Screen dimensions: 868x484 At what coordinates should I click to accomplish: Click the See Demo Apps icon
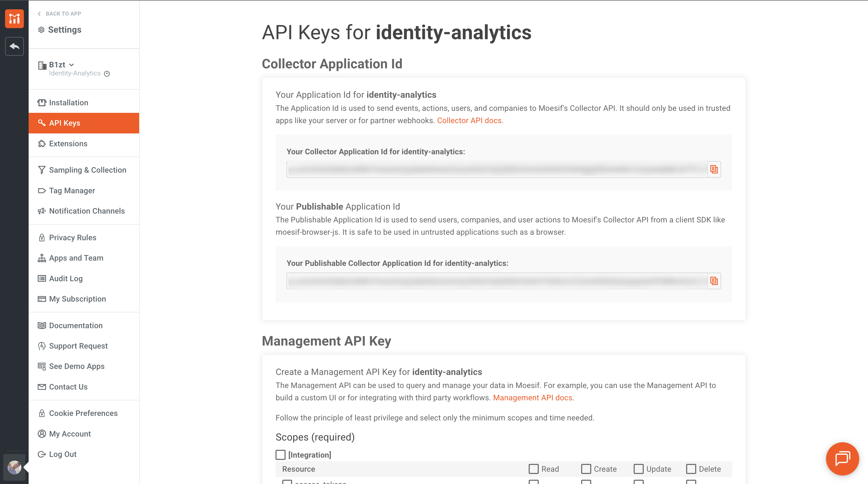[x=42, y=366]
